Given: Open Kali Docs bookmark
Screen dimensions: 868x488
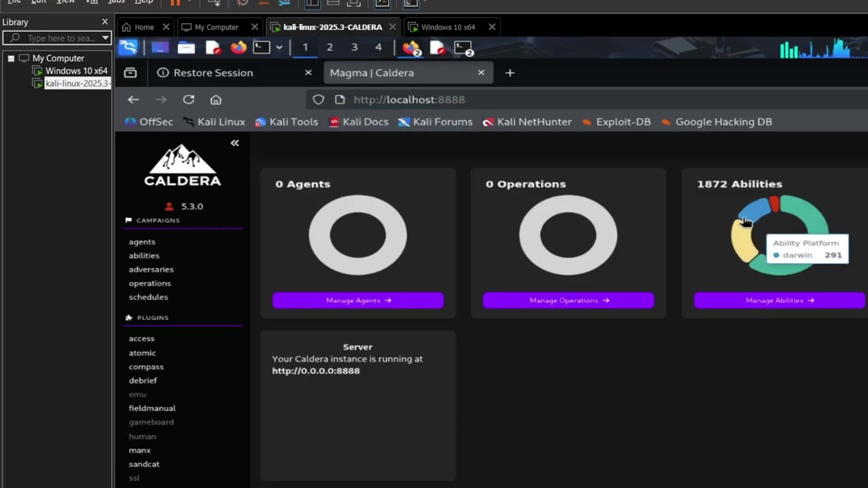Looking at the screenshot, I should pos(358,122).
